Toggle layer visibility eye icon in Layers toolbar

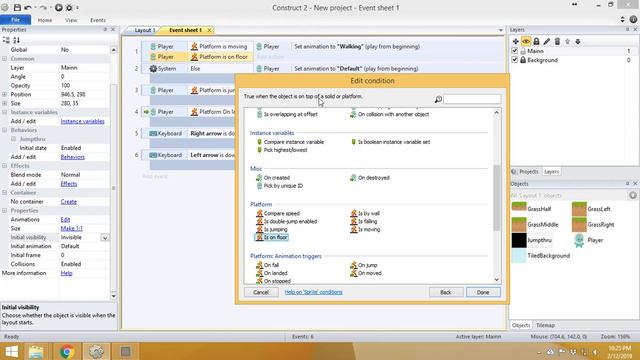coord(526,41)
